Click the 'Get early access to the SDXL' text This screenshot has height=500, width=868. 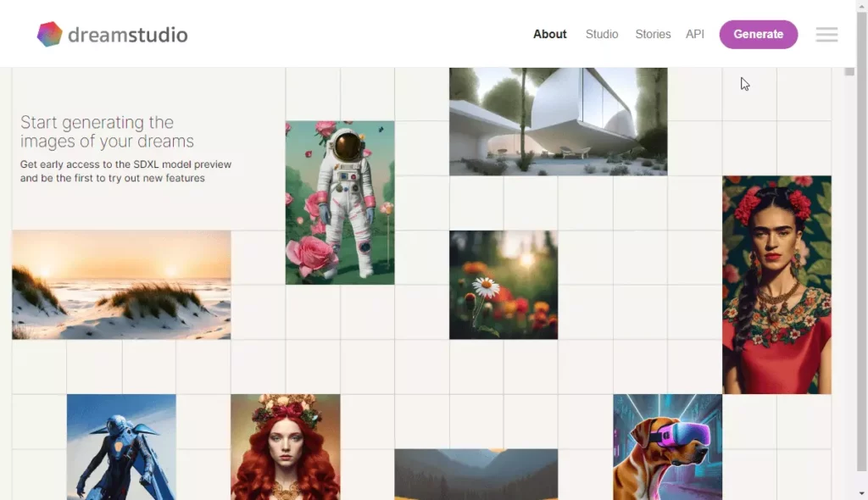click(x=125, y=171)
